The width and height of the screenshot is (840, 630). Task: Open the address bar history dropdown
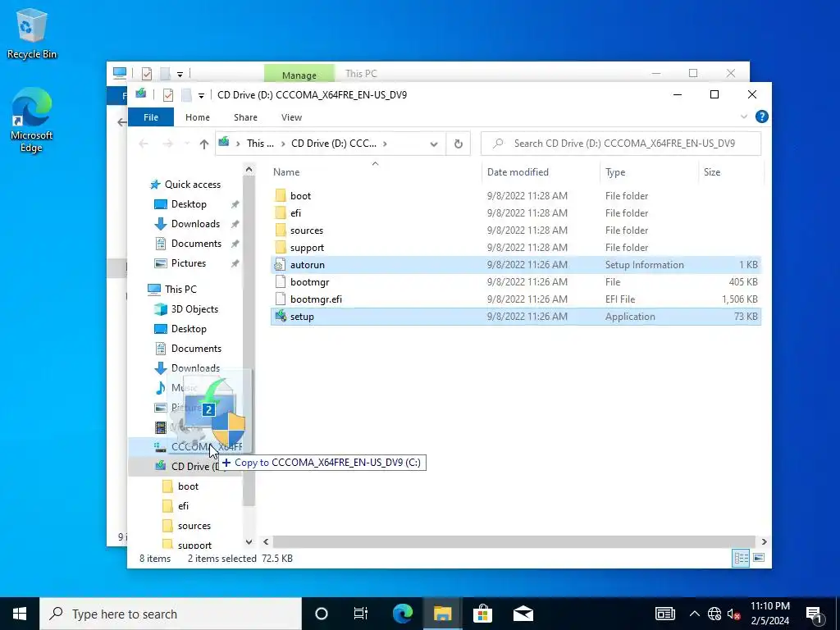[434, 144]
